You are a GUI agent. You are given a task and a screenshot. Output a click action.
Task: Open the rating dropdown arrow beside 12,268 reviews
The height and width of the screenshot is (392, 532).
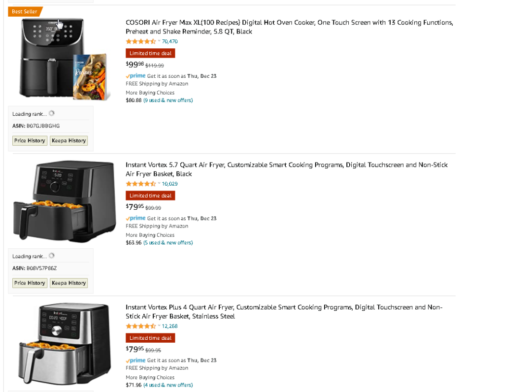(159, 326)
